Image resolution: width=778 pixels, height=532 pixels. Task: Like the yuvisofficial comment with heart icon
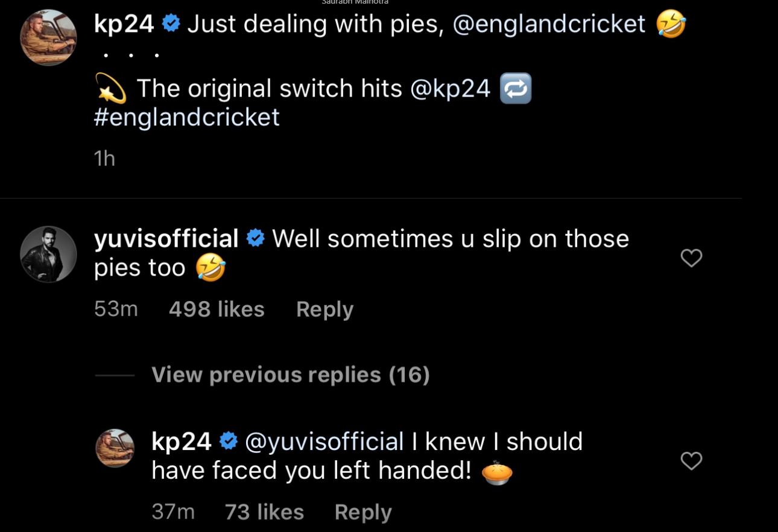click(x=691, y=258)
